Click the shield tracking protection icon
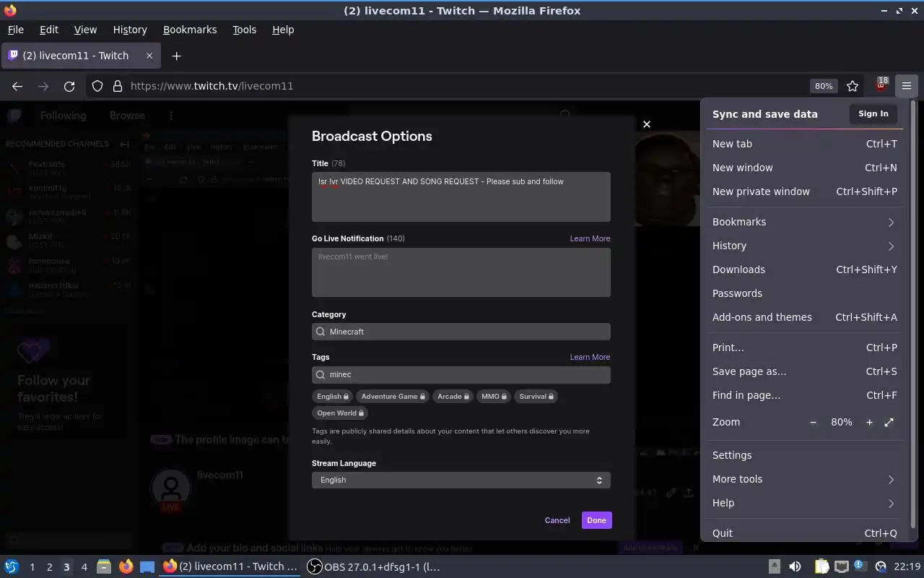Image resolution: width=924 pixels, height=578 pixels. pyautogui.click(x=97, y=86)
